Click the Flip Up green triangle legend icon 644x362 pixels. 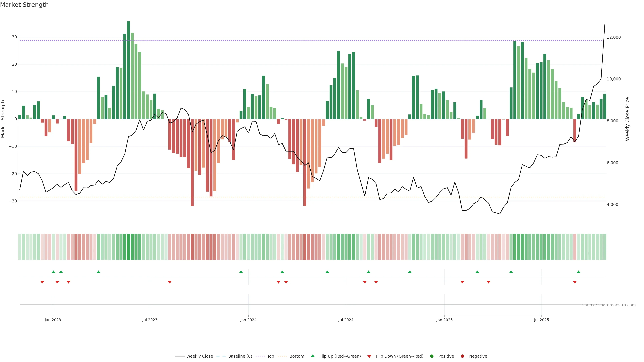(x=312, y=356)
